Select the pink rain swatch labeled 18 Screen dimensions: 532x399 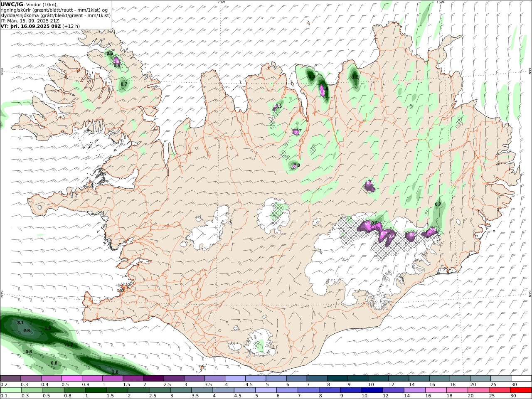coord(456,390)
